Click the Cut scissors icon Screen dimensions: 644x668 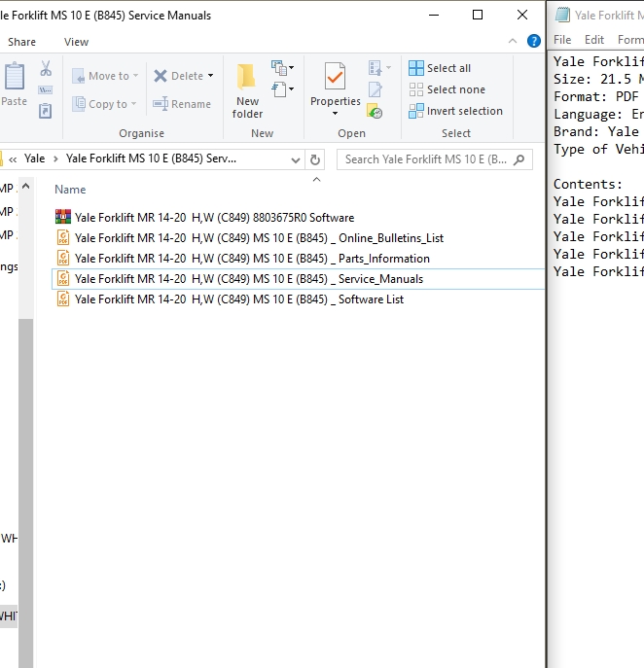tap(46, 68)
